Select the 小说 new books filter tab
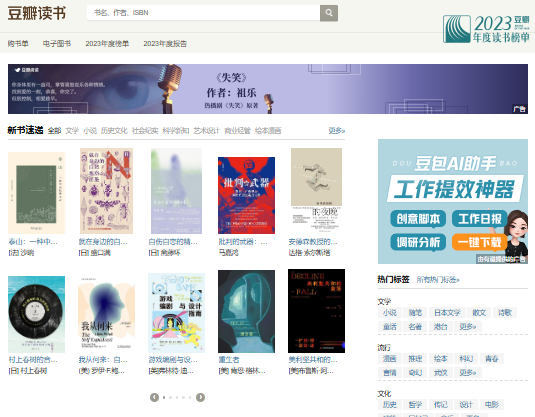Screen dimensions: 535x417 coord(90,131)
